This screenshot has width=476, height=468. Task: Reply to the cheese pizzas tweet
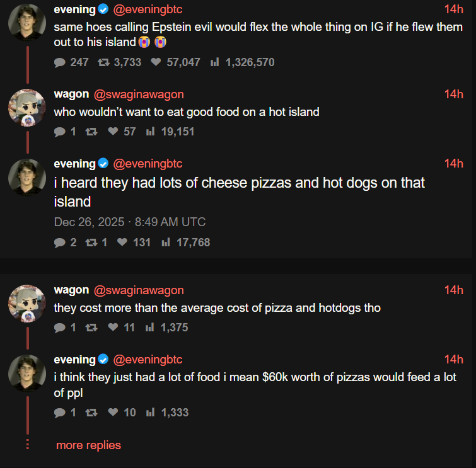60,243
